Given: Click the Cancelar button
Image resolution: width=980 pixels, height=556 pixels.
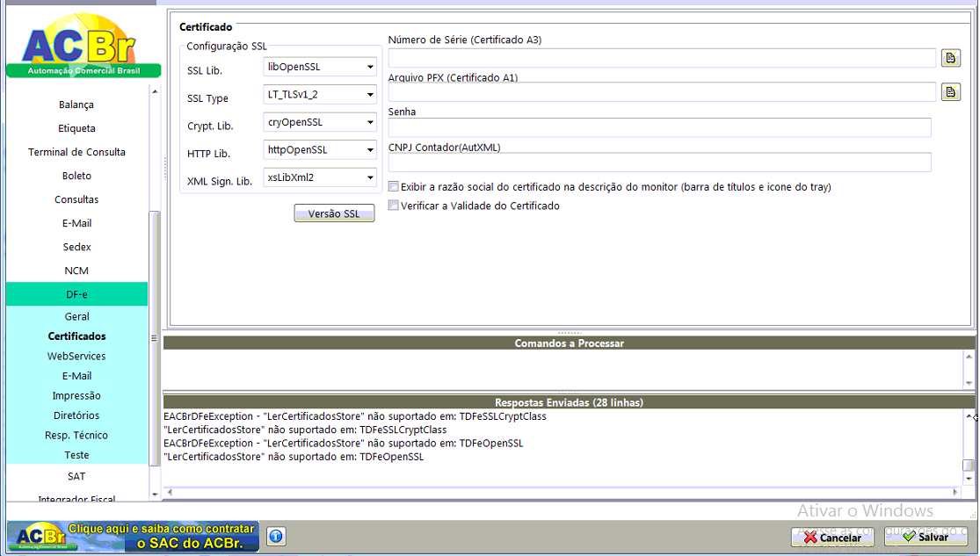Looking at the screenshot, I should point(832,538).
